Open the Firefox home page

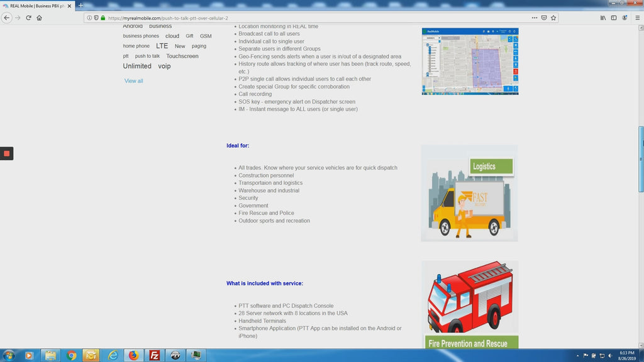click(39, 18)
